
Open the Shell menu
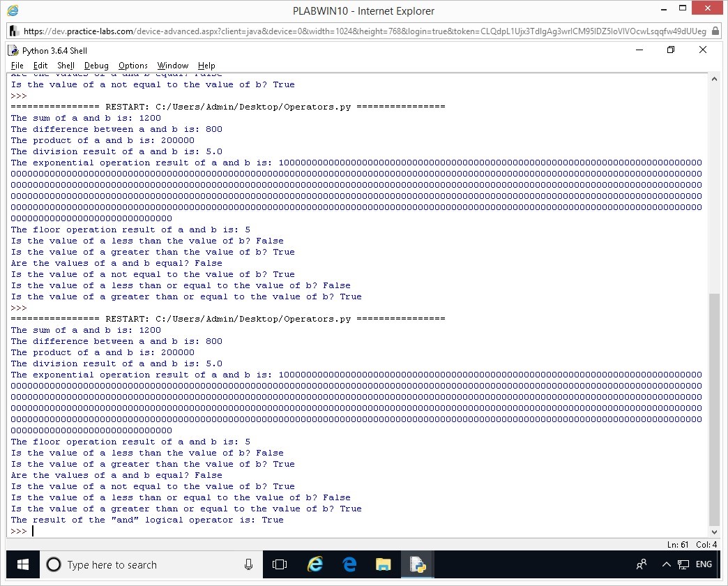pyautogui.click(x=66, y=66)
